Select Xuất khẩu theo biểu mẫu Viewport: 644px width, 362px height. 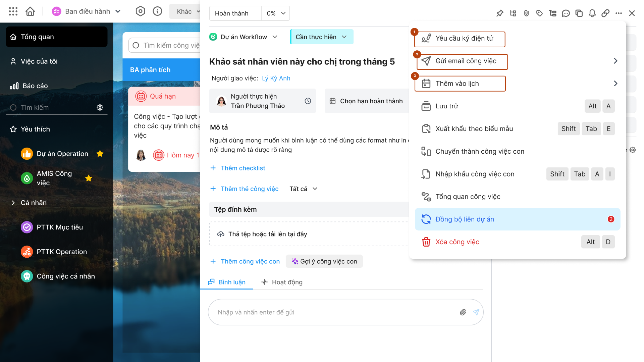pos(518,129)
